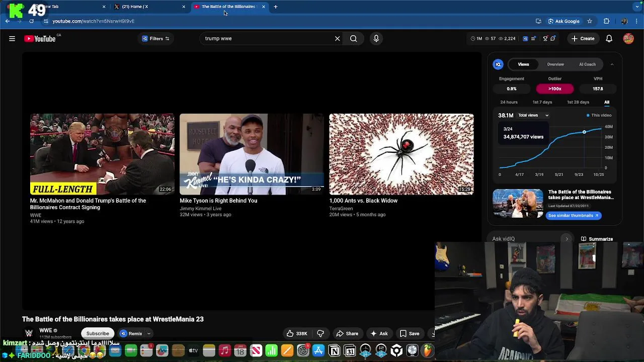Viewport: 644px width, 362px height.
Task: Click the Engagement 0.9% value
Action: tap(512, 88)
